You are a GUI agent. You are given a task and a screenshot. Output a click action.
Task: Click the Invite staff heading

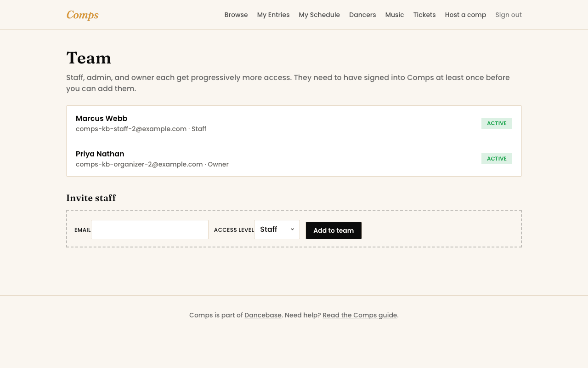pos(91,198)
